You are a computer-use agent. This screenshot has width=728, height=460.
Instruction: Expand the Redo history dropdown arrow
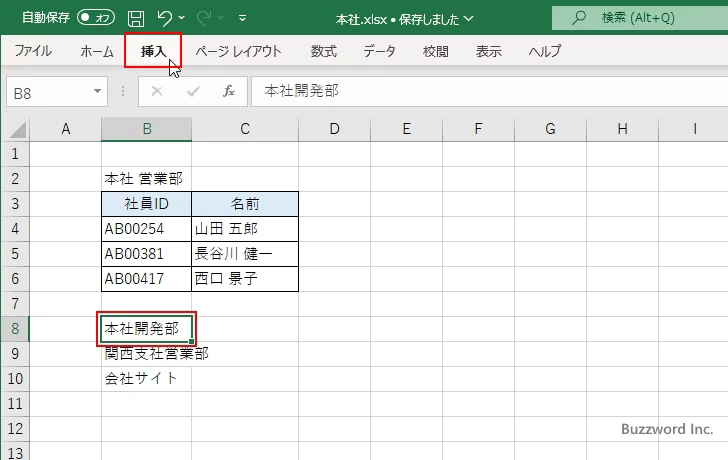[x=221, y=18]
